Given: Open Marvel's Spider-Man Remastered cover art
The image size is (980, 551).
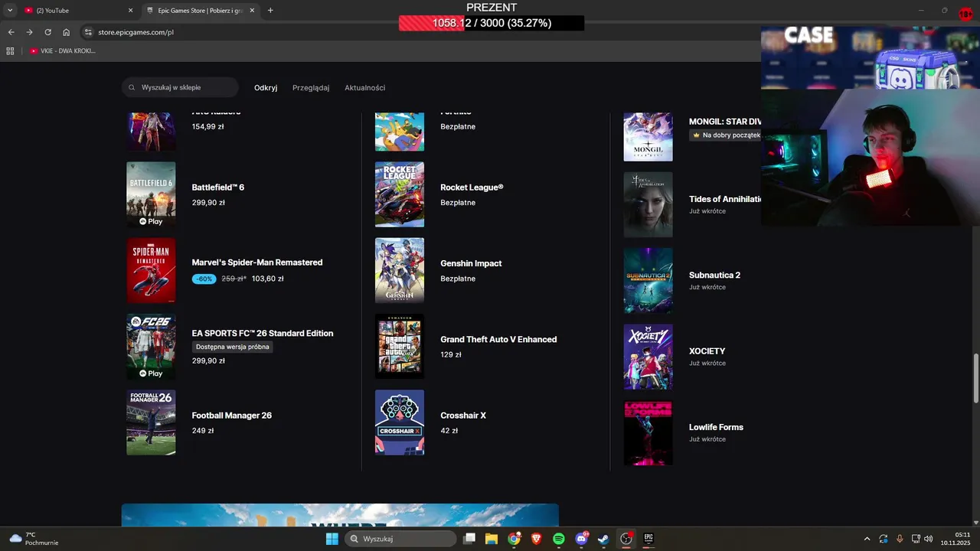Looking at the screenshot, I should pos(151,270).
